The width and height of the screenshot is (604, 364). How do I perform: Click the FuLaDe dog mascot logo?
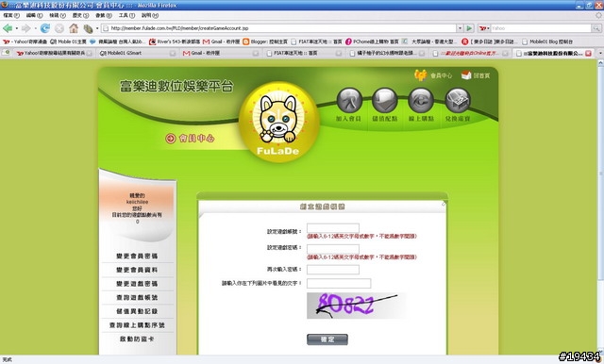point(278,122)
